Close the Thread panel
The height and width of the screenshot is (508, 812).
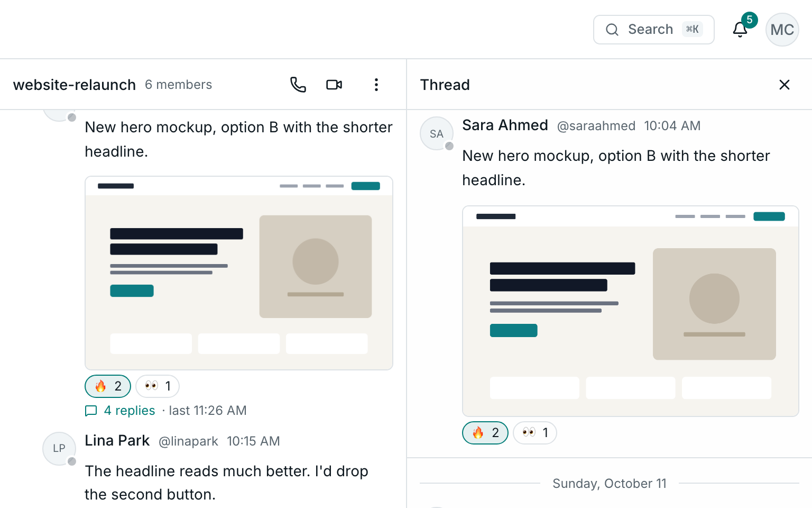pyautogui.click(x=785, y=85)
